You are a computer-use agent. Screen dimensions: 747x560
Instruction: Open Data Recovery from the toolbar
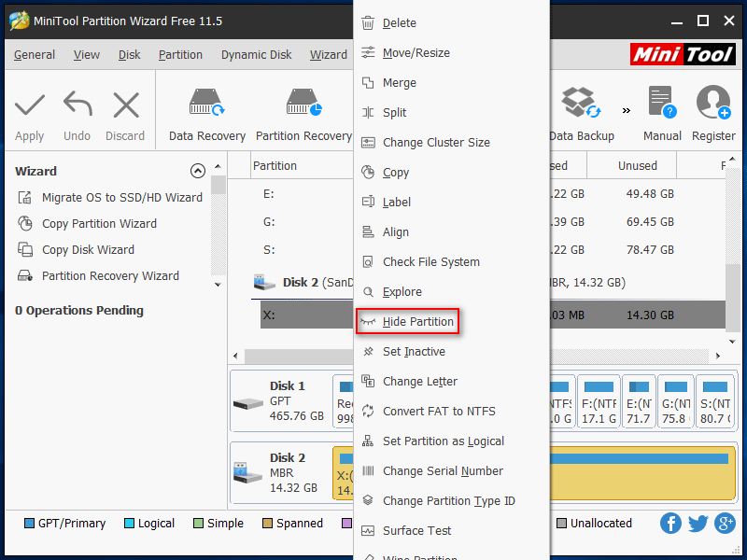pyautogui.click(x=207, y=114)
